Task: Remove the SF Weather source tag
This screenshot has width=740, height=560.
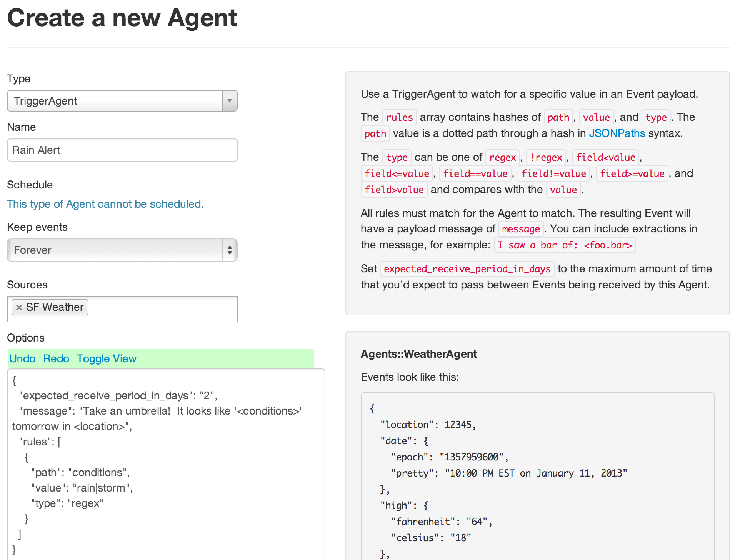Action: click(x=19, y=307)
